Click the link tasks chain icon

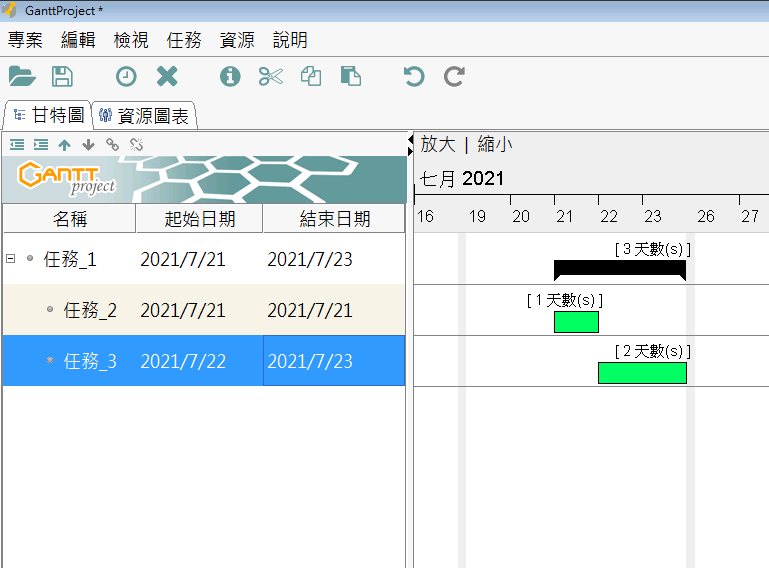click(112, 145)
